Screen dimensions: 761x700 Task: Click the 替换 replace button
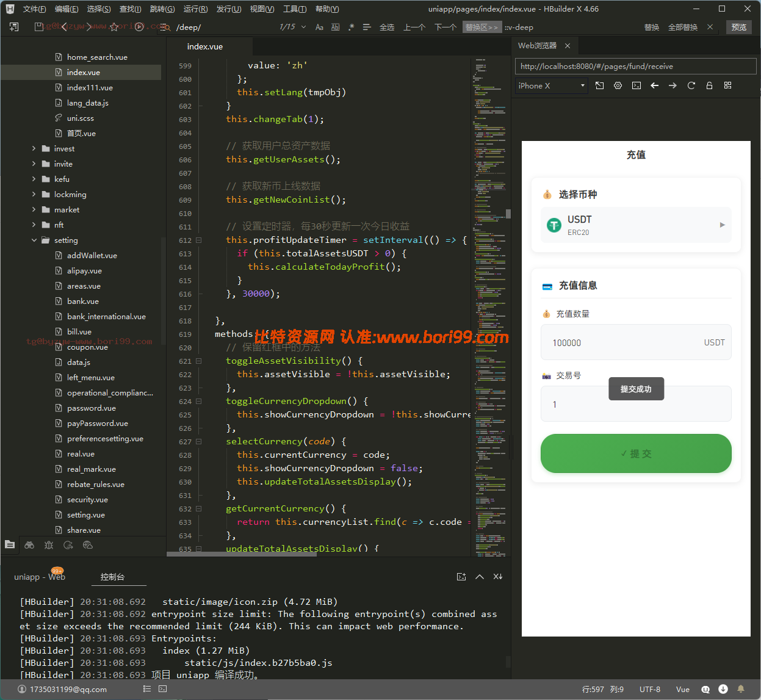[652, 27]
